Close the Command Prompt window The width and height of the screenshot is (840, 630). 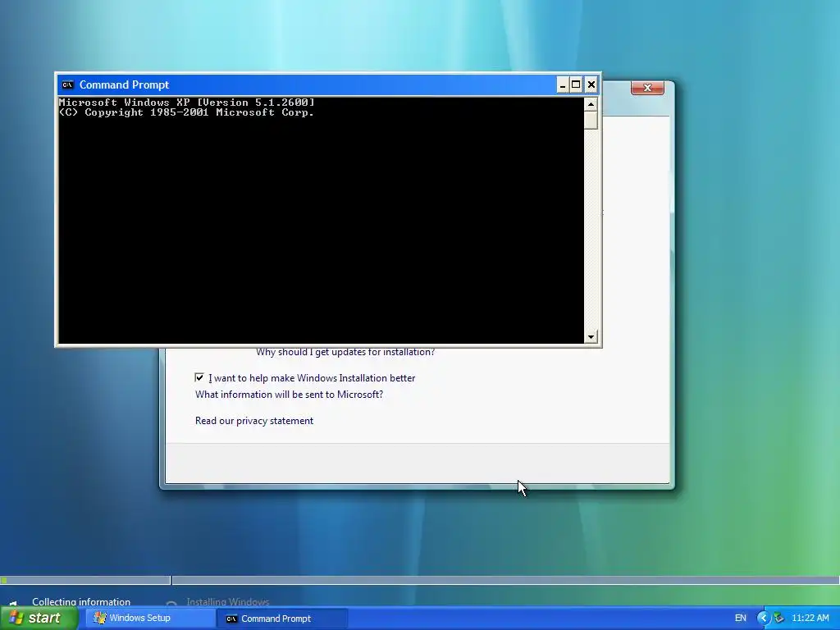591,84
